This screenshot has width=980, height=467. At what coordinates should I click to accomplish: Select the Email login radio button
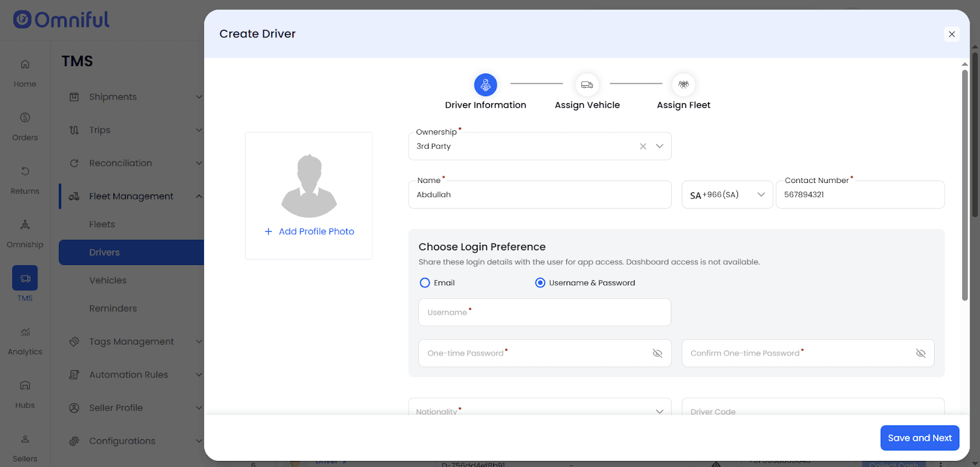click(424, 283)
